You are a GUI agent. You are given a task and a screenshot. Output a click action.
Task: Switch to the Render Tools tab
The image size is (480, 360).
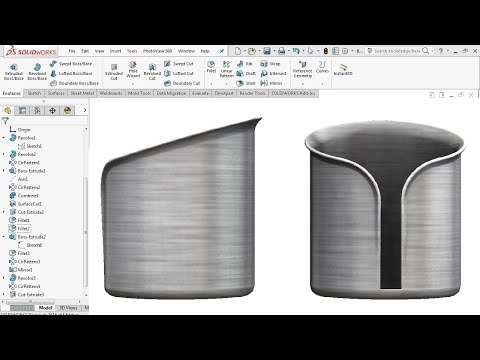click(x=252, y=93)
